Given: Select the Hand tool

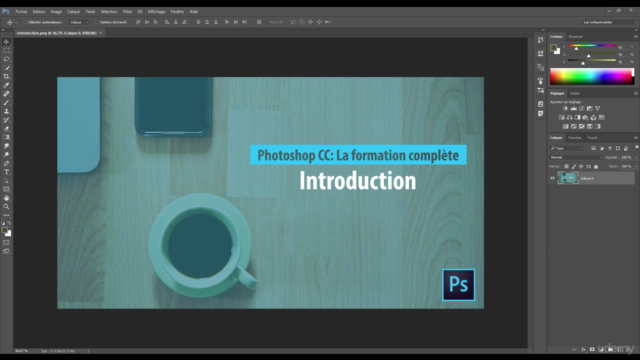Looking at the screenshot, I should [6, 198].
